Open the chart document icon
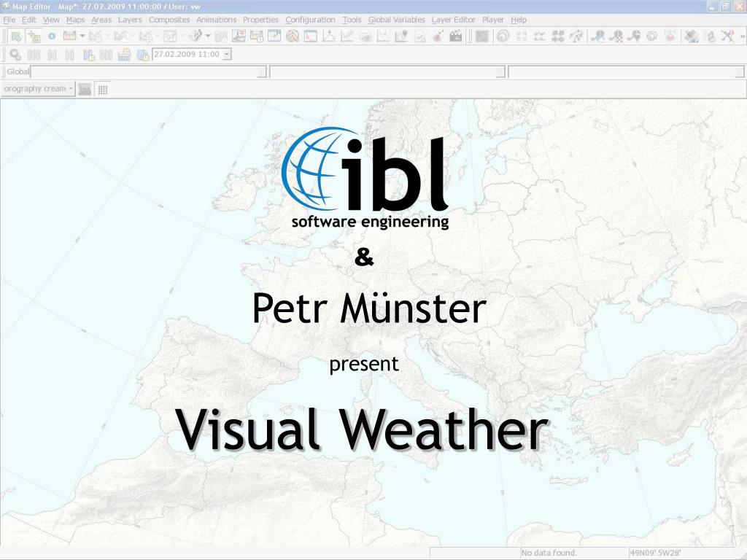 pos(239,36)
